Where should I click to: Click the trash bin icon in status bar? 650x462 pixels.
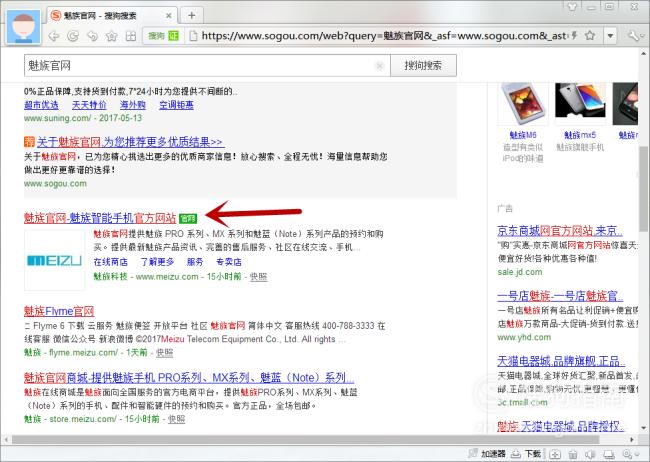pos(573,454)
